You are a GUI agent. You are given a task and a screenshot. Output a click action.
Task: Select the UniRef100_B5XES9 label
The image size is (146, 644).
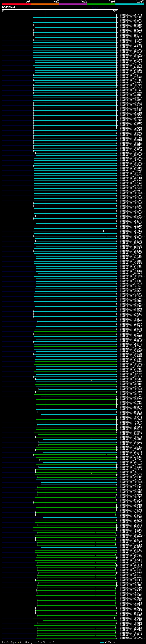pyautogui.click(x=131, y=377)
